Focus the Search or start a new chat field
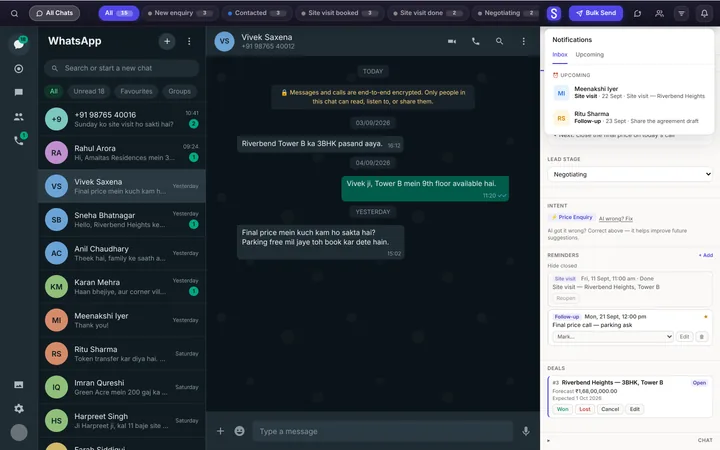Viewport: 720px width, 450px height. click(122, 68)
